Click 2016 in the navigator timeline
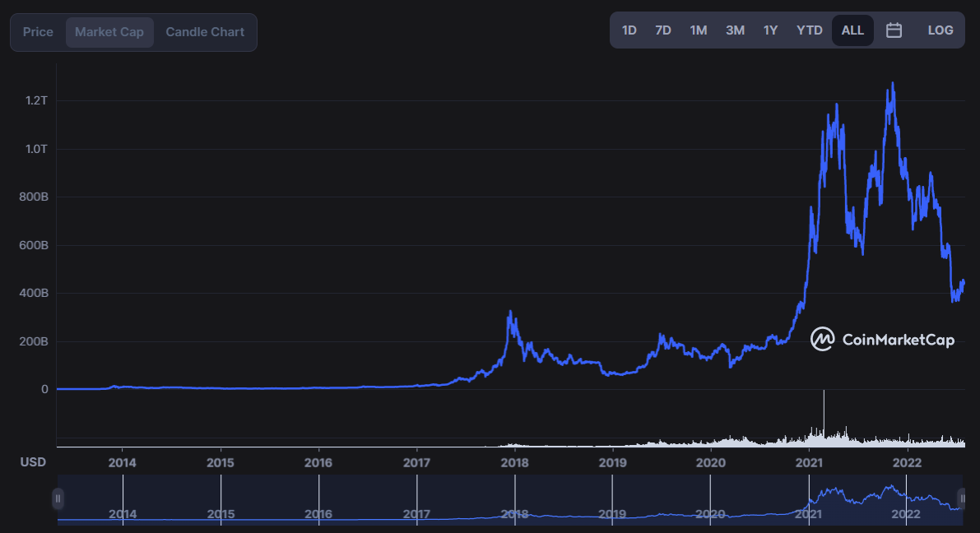980x533 pixels. pos(318,514)
